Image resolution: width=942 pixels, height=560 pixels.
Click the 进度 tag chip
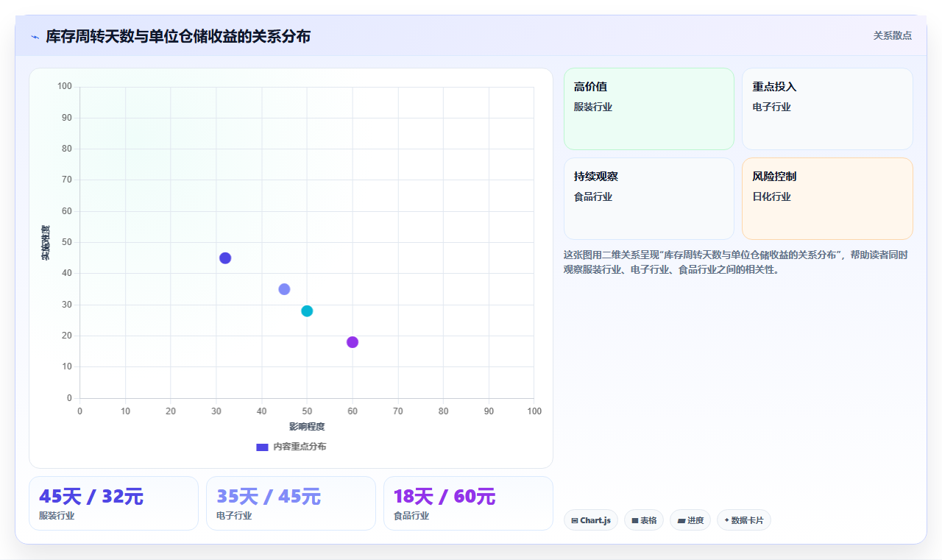pyautogui.click(x=690, y=520)
